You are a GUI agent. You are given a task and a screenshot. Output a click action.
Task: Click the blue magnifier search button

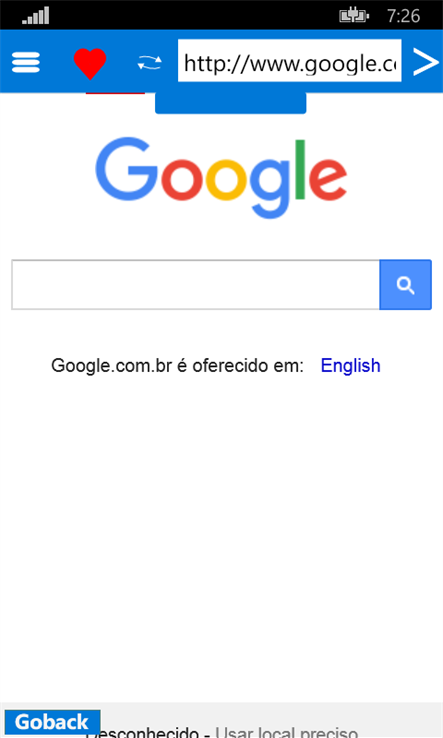[405, 285]
